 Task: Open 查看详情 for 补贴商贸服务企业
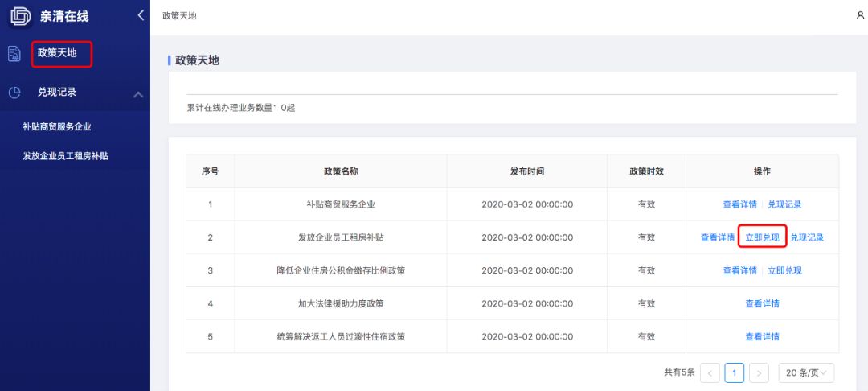coord(739,204)
